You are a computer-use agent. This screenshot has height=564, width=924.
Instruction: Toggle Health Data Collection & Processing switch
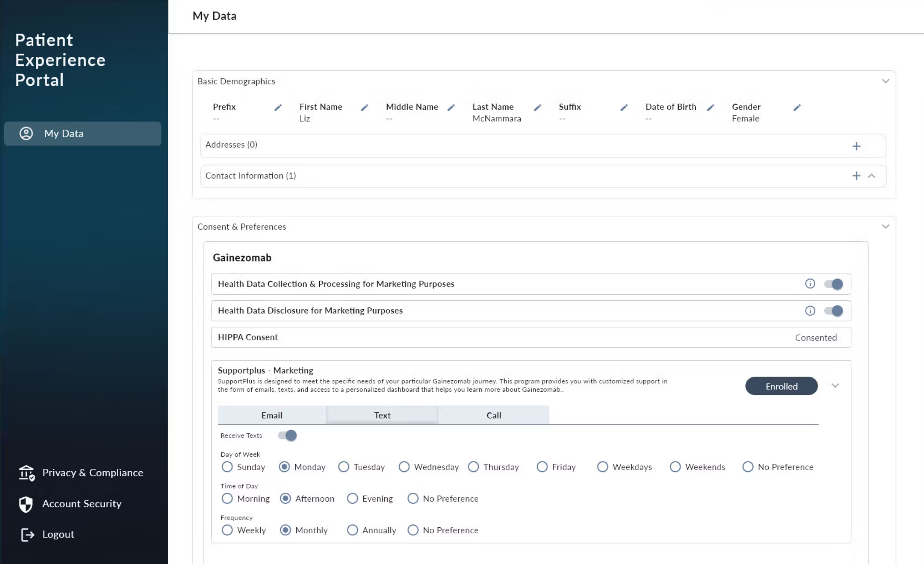coord(833,284)
